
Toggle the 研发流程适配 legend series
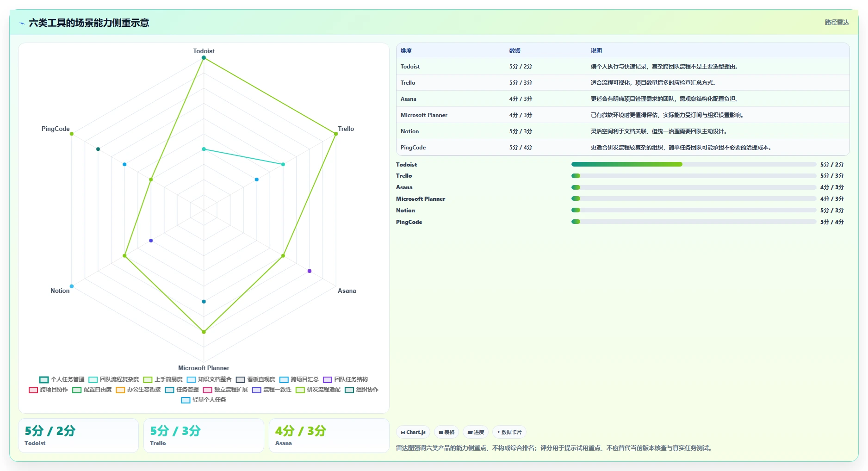pos(318,390)
